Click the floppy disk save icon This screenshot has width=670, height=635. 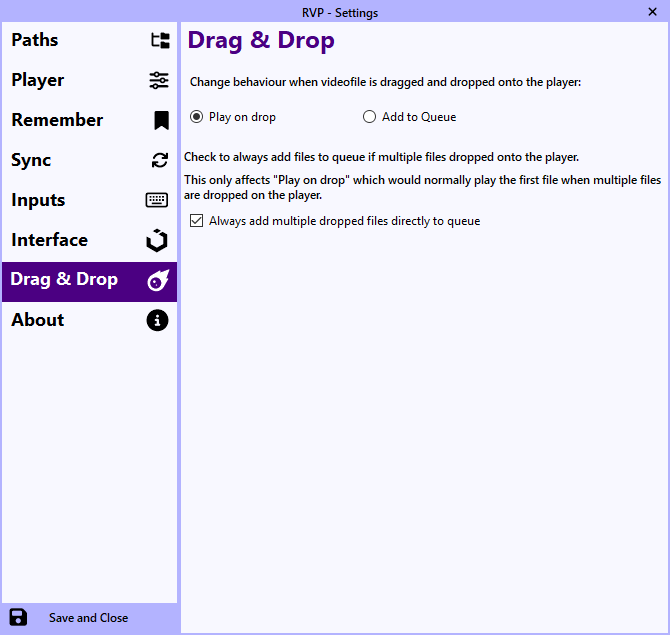(18, 617)
